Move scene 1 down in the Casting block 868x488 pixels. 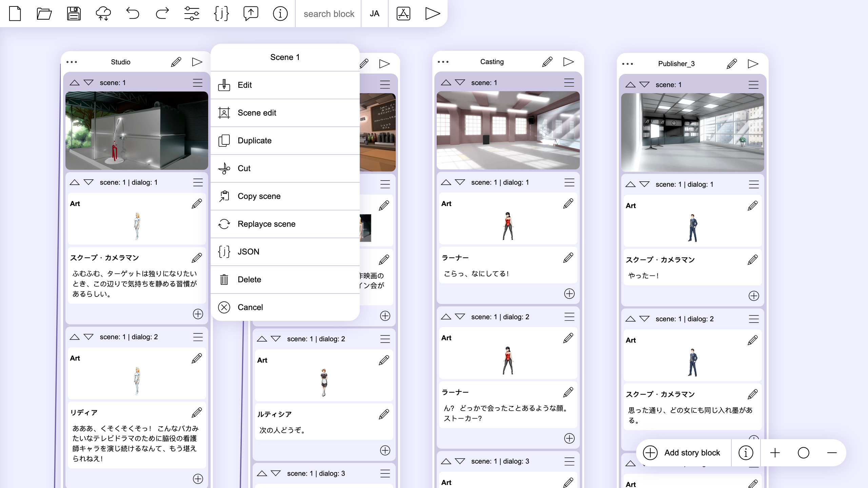click(460, 82)
